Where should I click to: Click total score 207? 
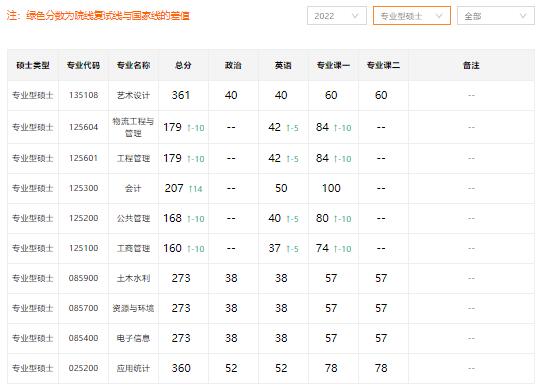[174, 188]
